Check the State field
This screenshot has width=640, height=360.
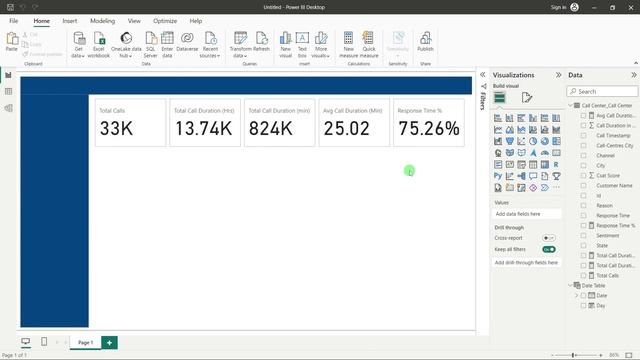[584, 245]
